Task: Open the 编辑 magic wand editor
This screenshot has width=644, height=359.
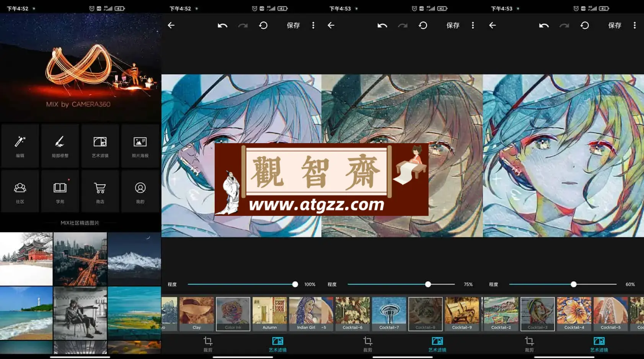Action: point(20,146)
